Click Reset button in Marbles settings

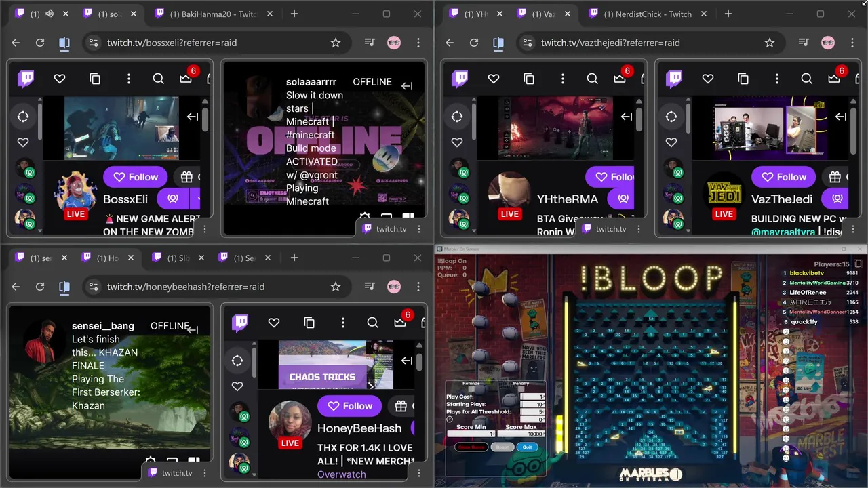[x=502, y=447]
